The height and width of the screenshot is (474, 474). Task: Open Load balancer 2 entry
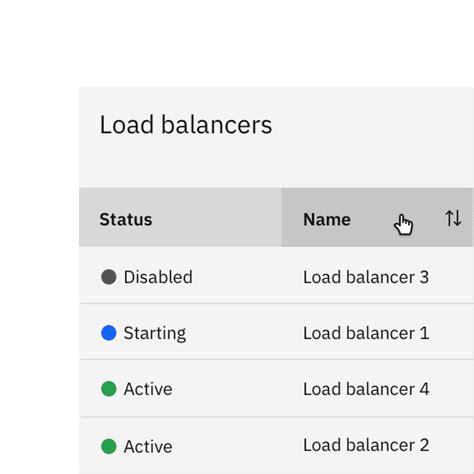[366, 445]
